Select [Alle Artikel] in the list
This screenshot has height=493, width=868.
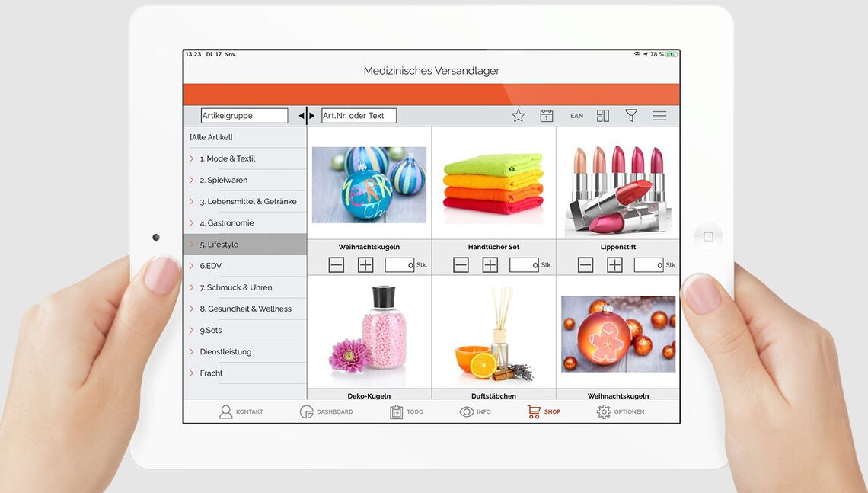click(x=211, y=137)
